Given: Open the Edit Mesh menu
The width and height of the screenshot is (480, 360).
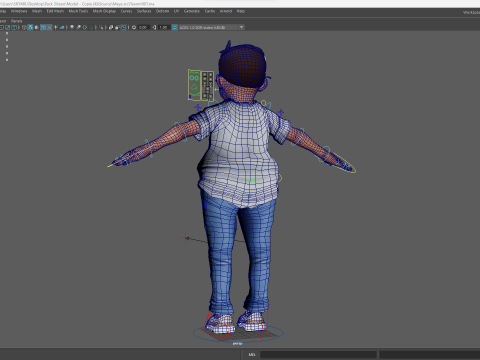Looking at the screenshot, I should [55, 11].
